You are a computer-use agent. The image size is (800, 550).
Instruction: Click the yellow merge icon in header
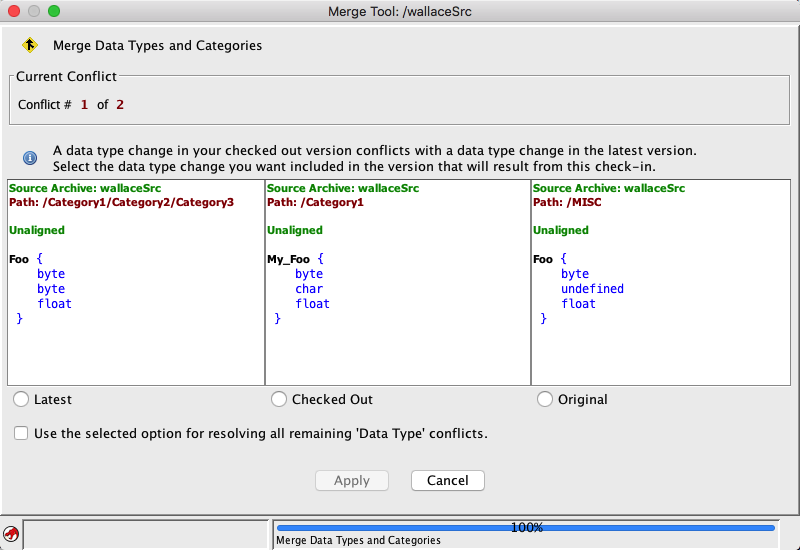pyautogui.click(x=30, y=45)
